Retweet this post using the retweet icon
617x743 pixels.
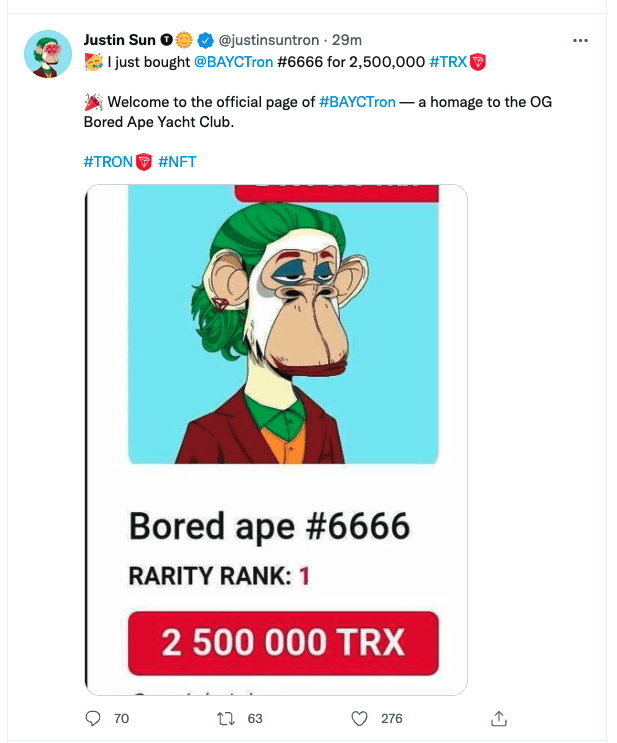click(227, 718)
